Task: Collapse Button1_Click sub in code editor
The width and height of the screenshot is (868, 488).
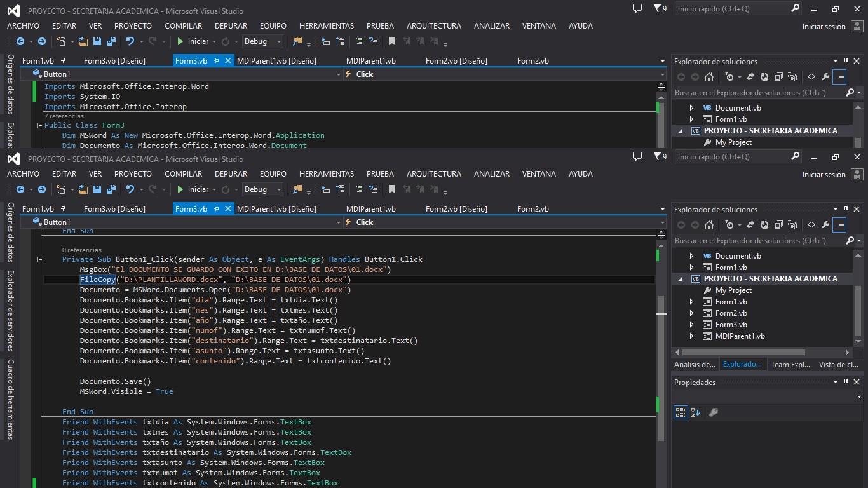Action: click(40, 259)
